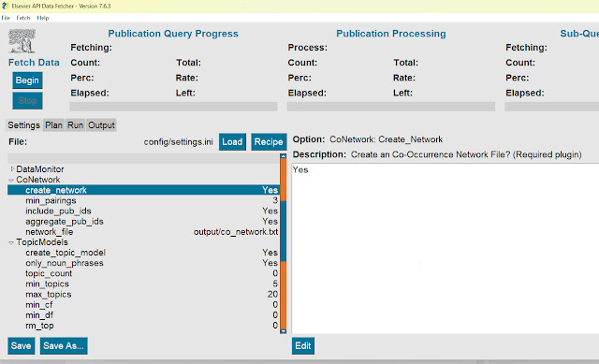Switch to the Run tab
The width and height of the screenshot is (599, 364).
(x=75, y=124)
